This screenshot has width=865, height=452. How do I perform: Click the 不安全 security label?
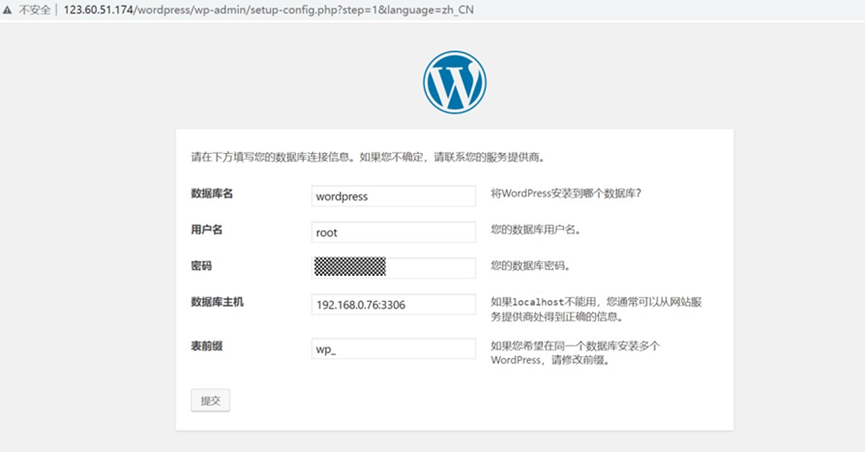[34, 10]
